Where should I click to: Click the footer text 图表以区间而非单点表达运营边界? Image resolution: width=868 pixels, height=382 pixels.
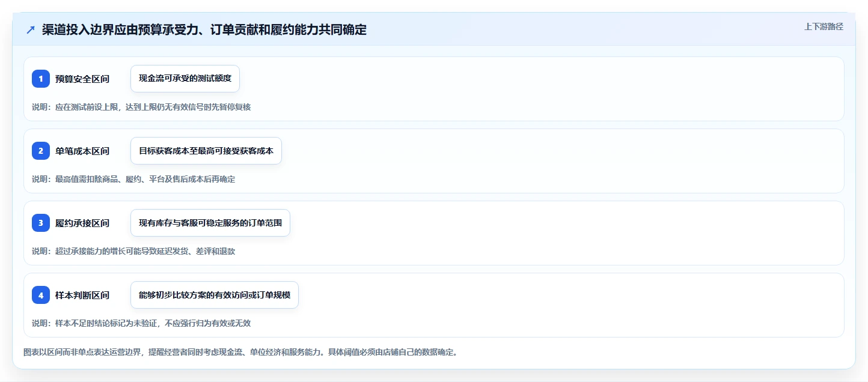point(240,352)
